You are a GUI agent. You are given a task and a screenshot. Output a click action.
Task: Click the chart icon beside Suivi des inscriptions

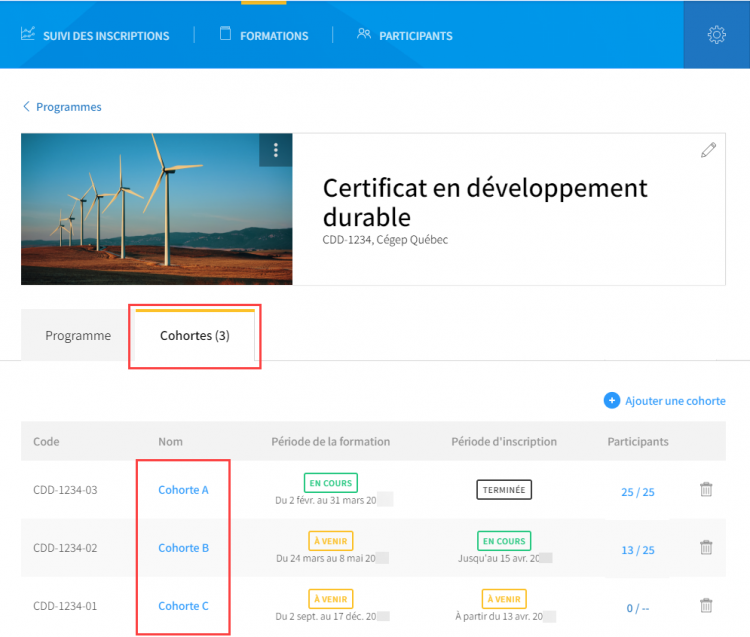click(28, 33)
